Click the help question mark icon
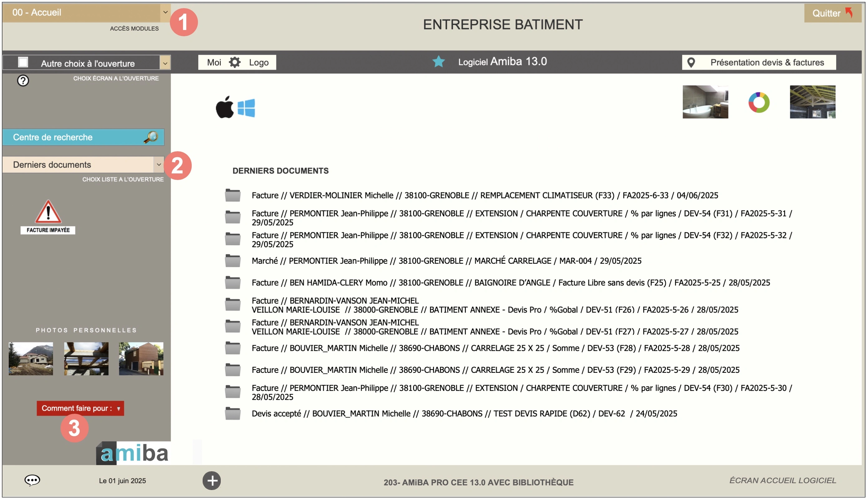 (x=23, y=81)
